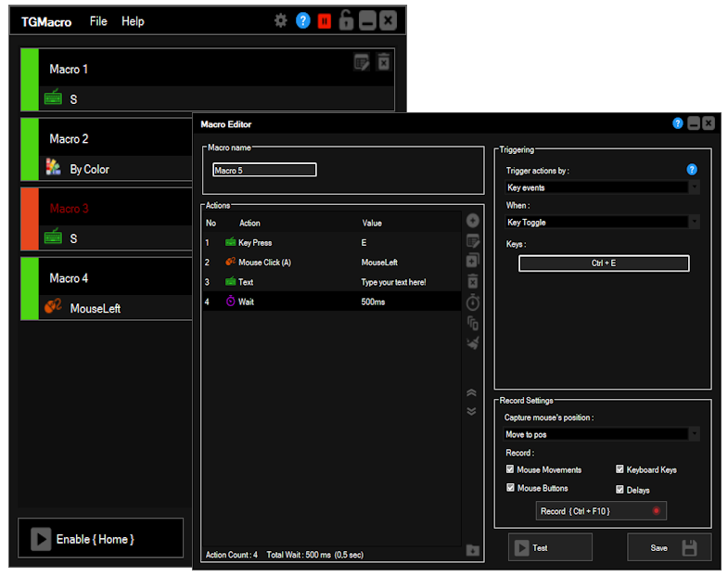Edit Macro 1 with the edit icon
728x577 pixels.
click(362, 62)
